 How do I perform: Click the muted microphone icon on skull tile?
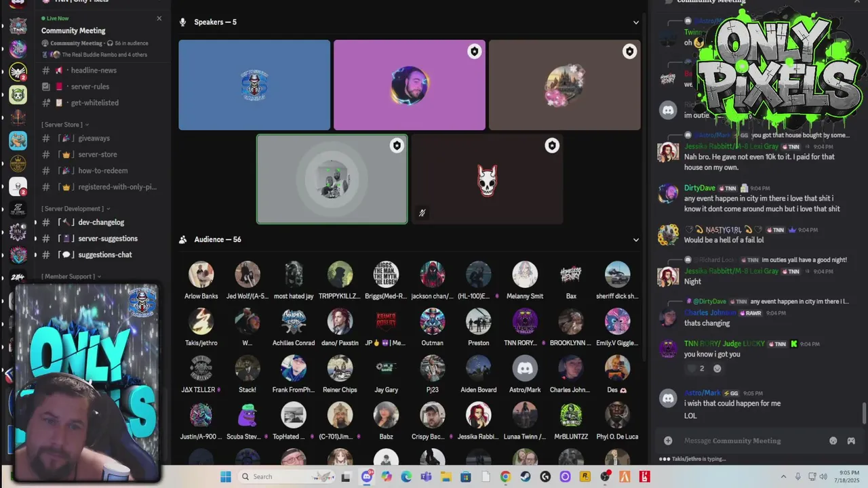click(x=422, y=213)
